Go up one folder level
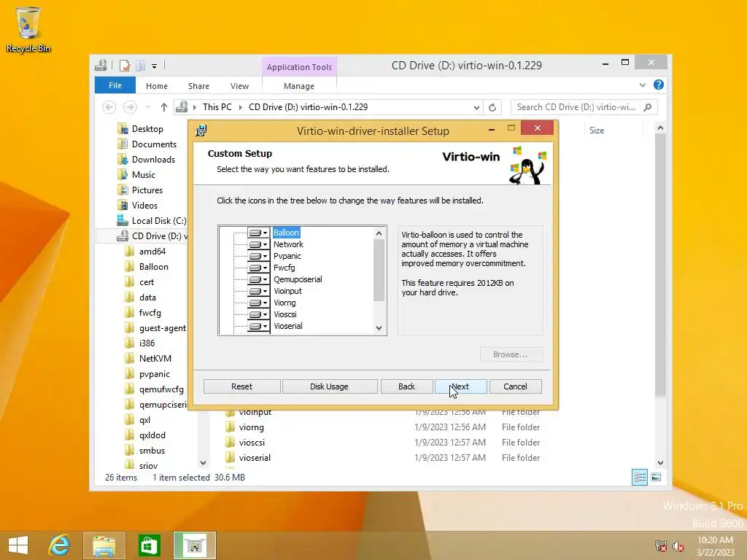Screen dimensions: 747x560 pos(164,107)
